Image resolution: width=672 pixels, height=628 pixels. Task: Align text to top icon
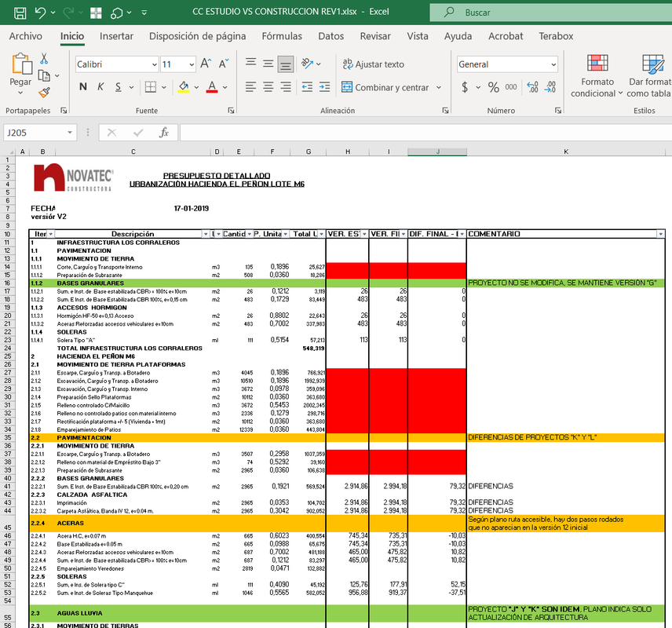[x=250, y=64]
